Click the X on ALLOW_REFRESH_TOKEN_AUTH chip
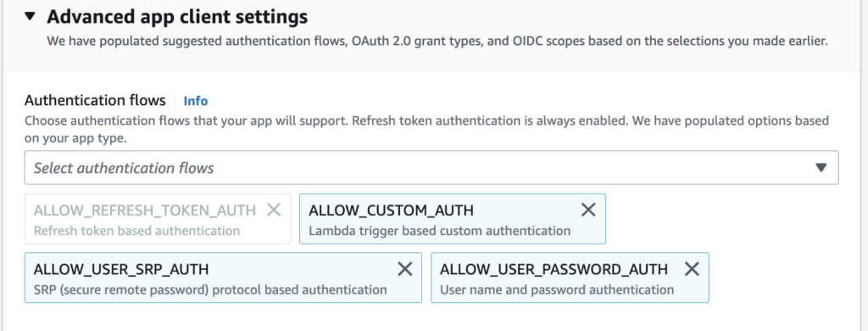This screenshot has height=331, width=868. click(274, 210)
